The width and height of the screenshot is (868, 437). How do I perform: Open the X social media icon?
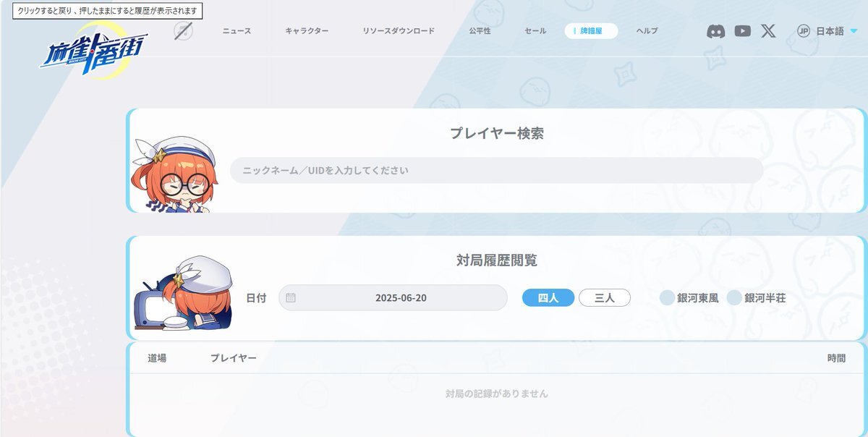(x=768, y=31)
